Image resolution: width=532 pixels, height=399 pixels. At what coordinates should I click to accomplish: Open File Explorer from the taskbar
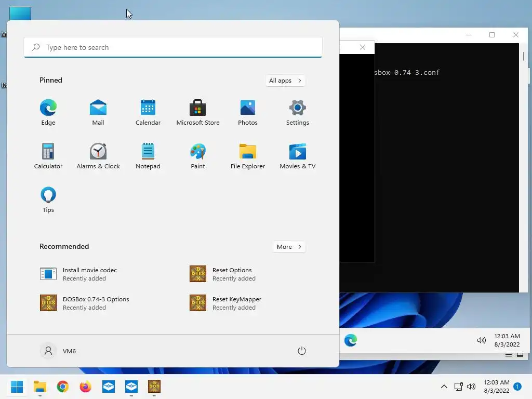[x=40, y=387]
